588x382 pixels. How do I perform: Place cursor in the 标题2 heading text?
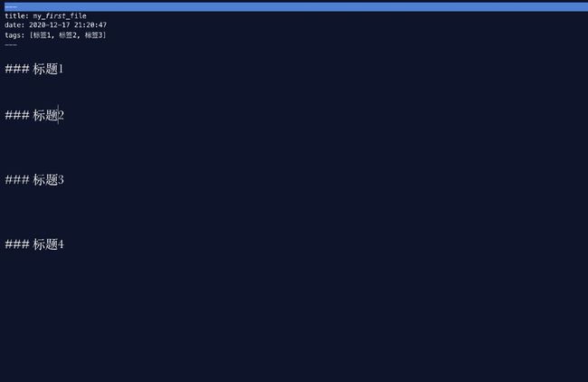48,115
